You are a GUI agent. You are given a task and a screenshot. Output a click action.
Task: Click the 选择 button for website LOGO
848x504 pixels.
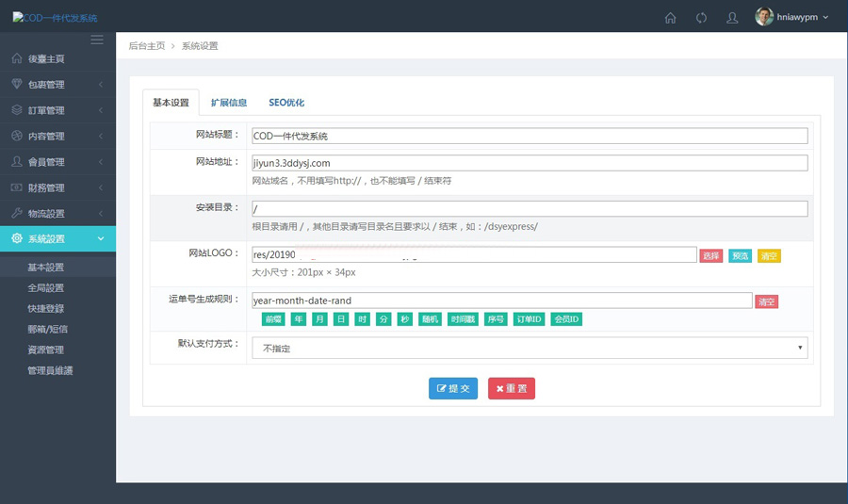click(x=710, y=256)
